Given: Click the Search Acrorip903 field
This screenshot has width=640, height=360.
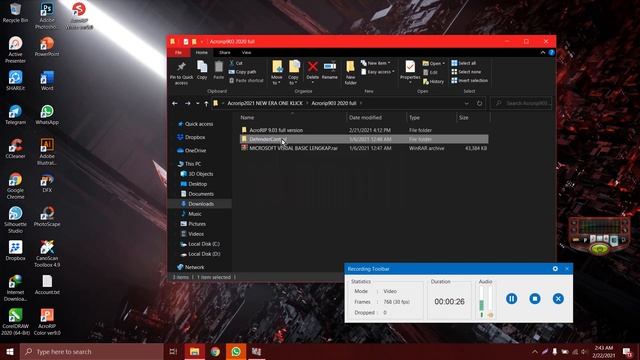Looking at the screenshot, I should [521, 103].
